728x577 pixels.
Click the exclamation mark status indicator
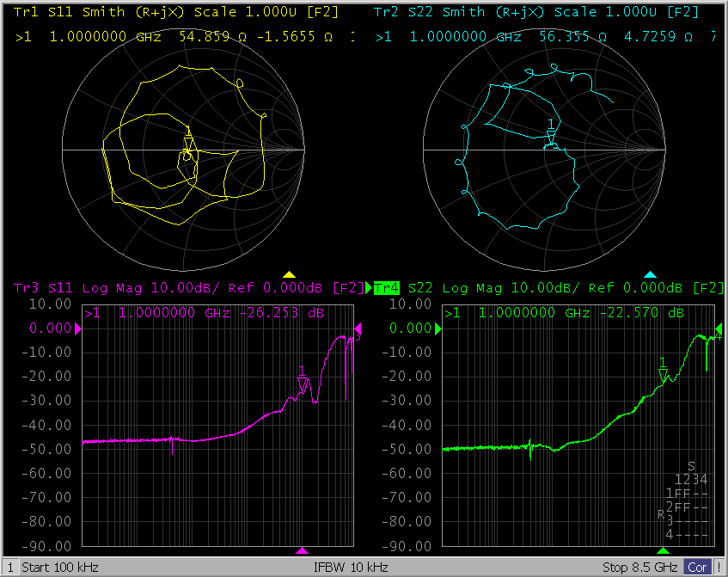pyautogui.click(x=719, y=568)
